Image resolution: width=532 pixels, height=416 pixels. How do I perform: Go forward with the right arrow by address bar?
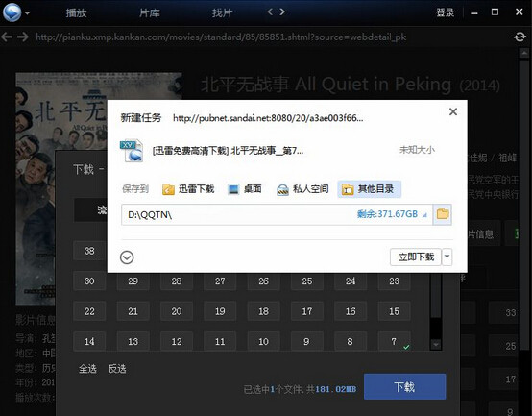[x=22, y=37]
